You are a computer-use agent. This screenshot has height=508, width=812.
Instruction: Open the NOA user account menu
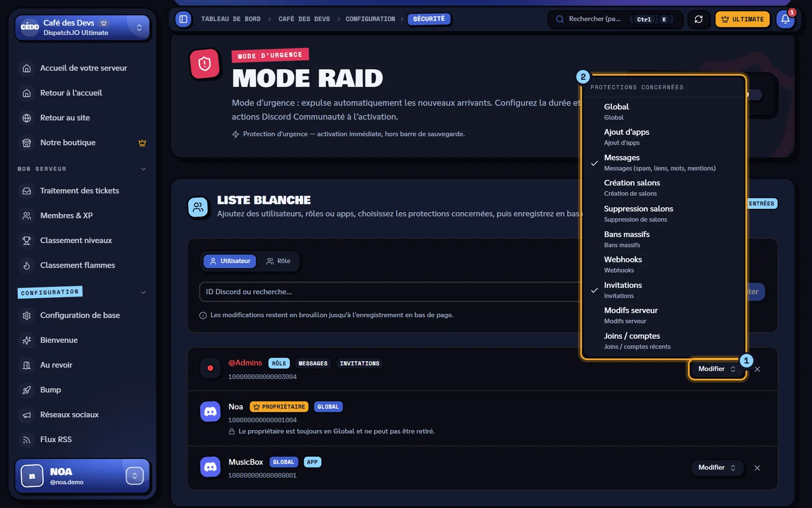point(83,476)
